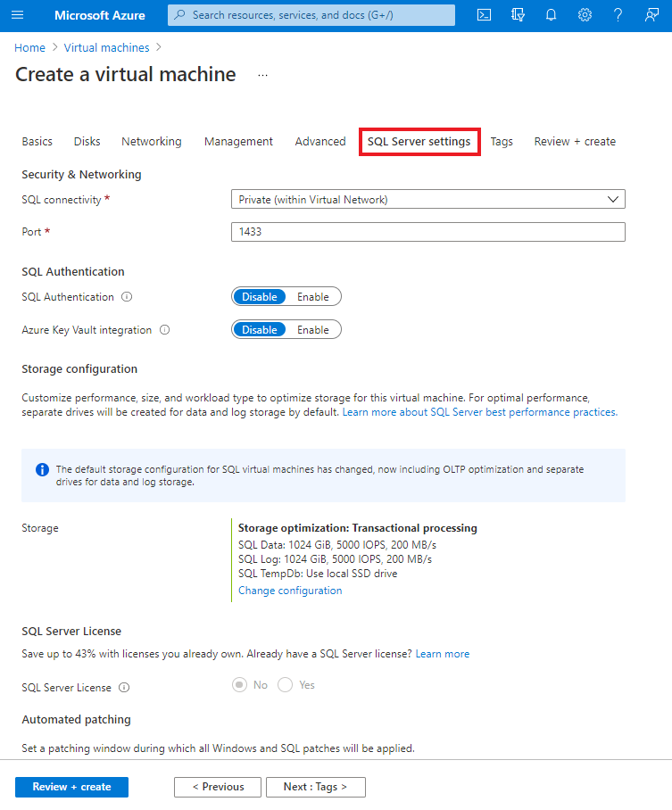Open the Review + create tab
The width and height of the screenshot is (672, 810).
575,142
